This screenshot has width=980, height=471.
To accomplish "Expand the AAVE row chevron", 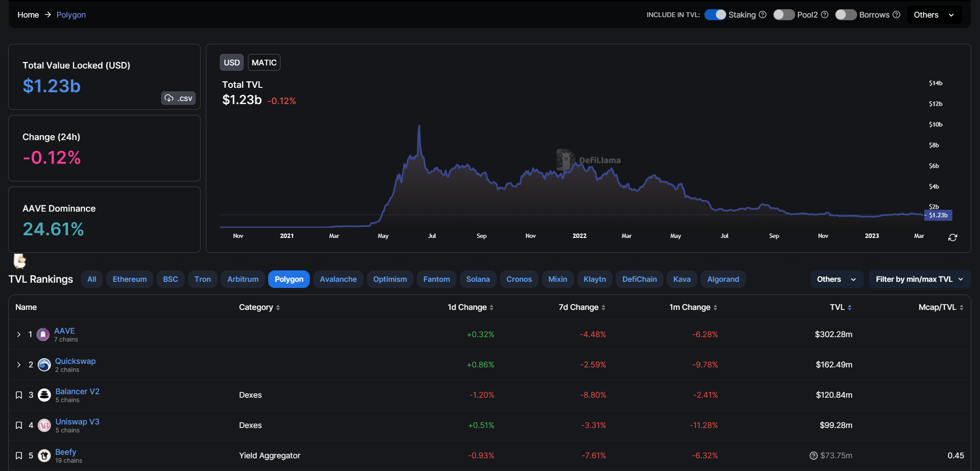I will click(19, 334).
